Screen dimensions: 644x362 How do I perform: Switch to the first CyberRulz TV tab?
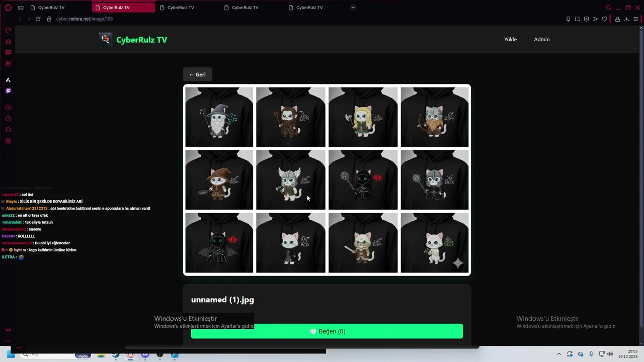(x=59, y=8)
